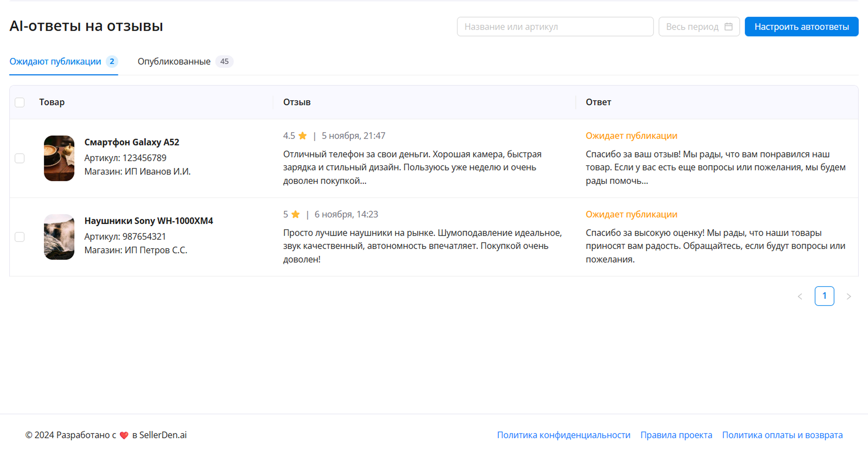The width and height of the screenshot is (868, 456).
Task: Click Настроить автоответы button
Action: 801,27
